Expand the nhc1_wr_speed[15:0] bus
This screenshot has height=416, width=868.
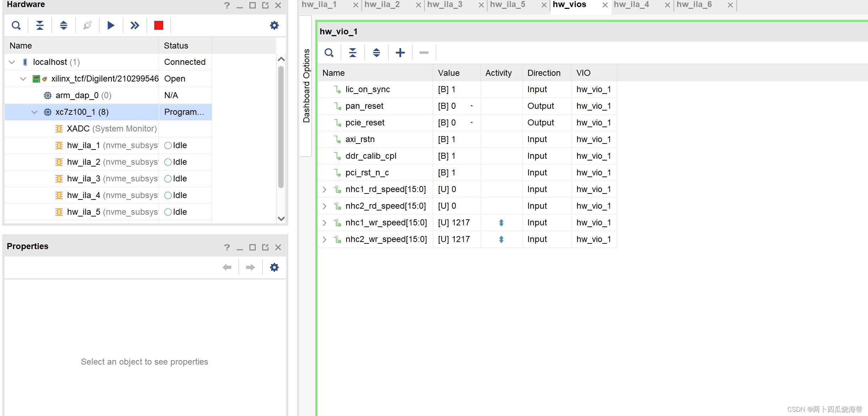(324, 223)
